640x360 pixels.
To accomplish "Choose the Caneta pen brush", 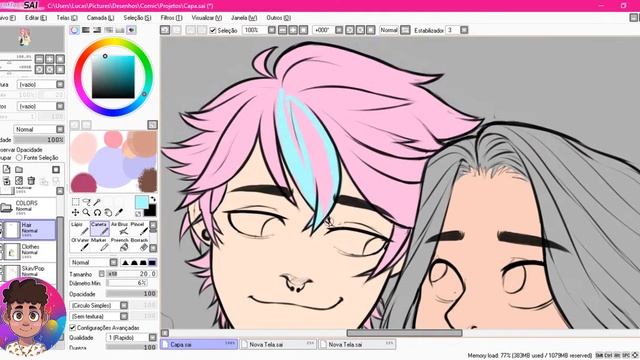I will click(100, 229).
